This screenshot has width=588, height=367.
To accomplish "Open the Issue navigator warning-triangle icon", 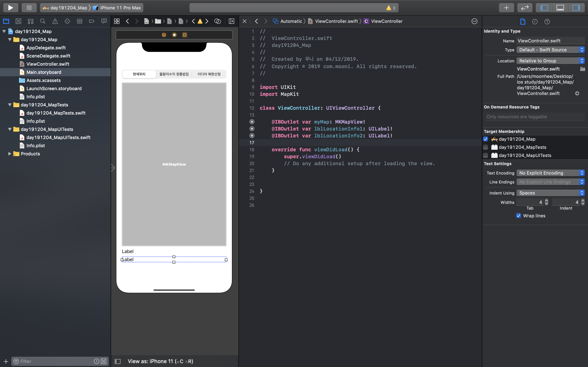I will (55, 21).
